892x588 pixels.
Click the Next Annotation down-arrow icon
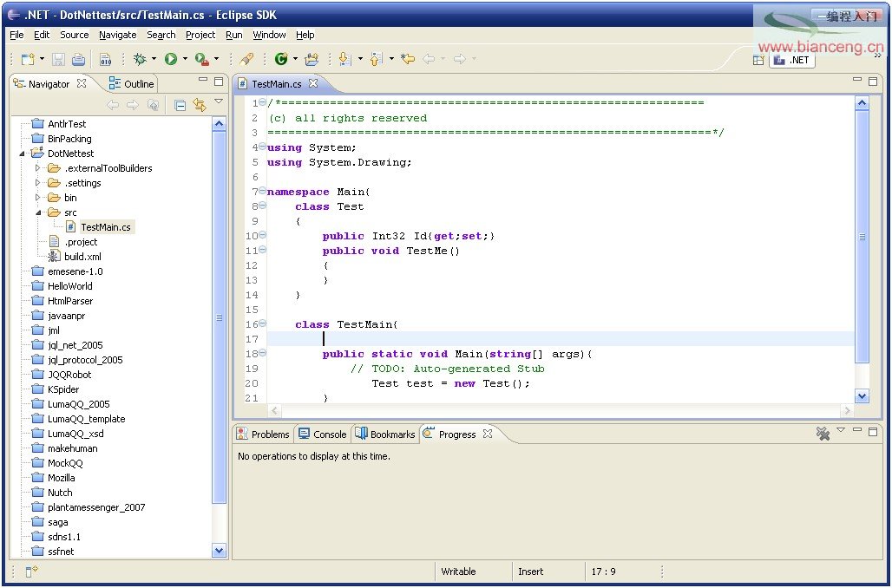344,59
